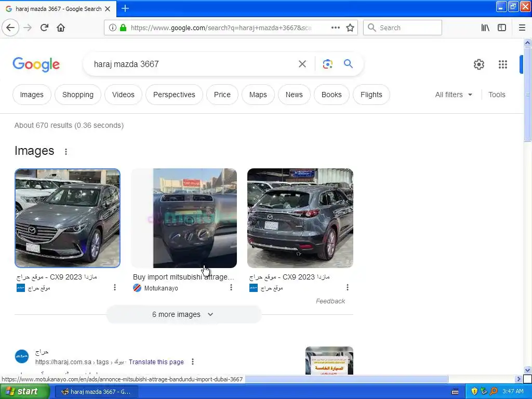Open the keyboard icon in the taskbar

pyautogui.click(x=455, y=392)
